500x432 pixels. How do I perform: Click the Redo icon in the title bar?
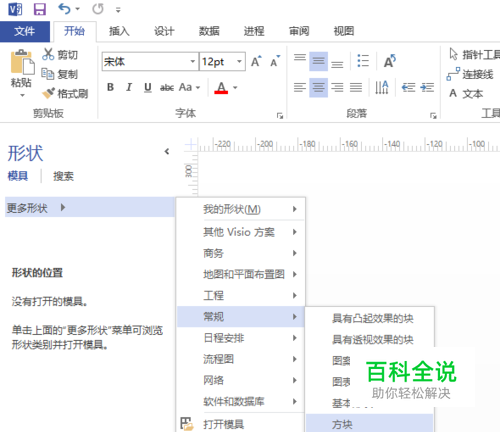tap(98, 9)
